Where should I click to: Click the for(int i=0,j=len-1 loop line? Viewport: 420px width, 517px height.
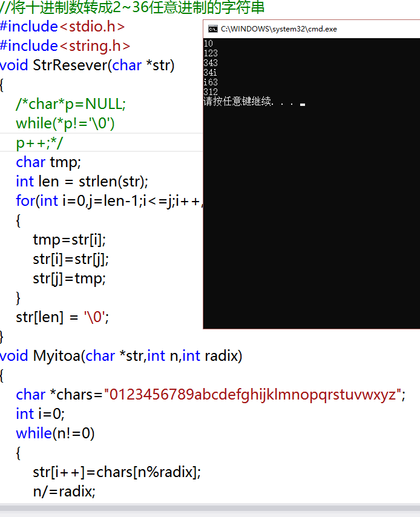[x=109, y=201]
